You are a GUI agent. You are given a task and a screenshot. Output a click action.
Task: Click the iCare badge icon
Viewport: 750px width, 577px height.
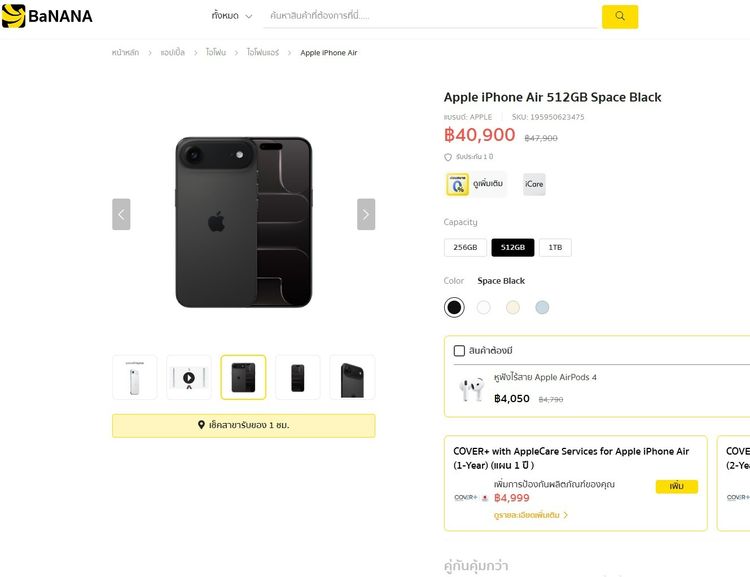[534, 184]
